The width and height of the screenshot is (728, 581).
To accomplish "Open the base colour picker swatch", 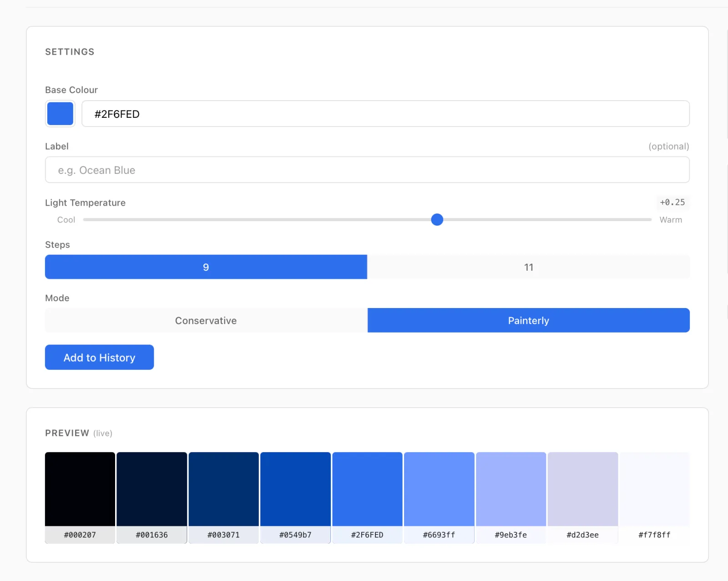I will pyautogui.click(x=60, y=113).
